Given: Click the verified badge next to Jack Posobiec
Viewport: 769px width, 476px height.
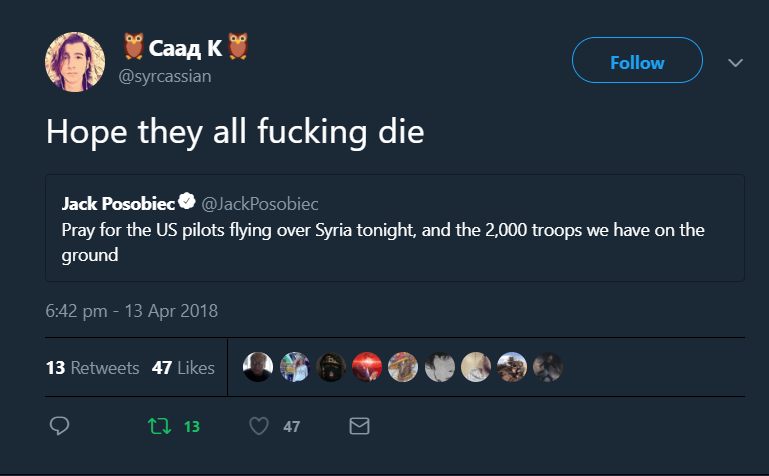Looking at the screenshot, I should (x=186, y=202).
